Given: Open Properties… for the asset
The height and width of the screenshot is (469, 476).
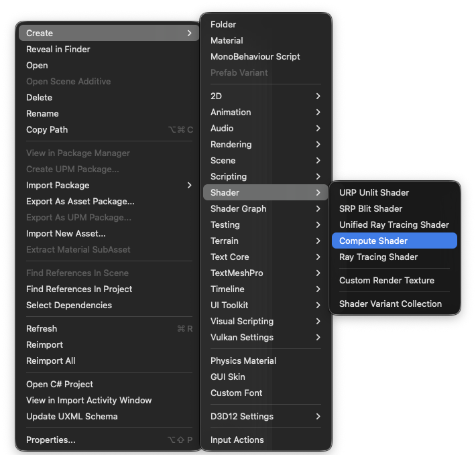Looking at the screenshot, I should (109, 440).
